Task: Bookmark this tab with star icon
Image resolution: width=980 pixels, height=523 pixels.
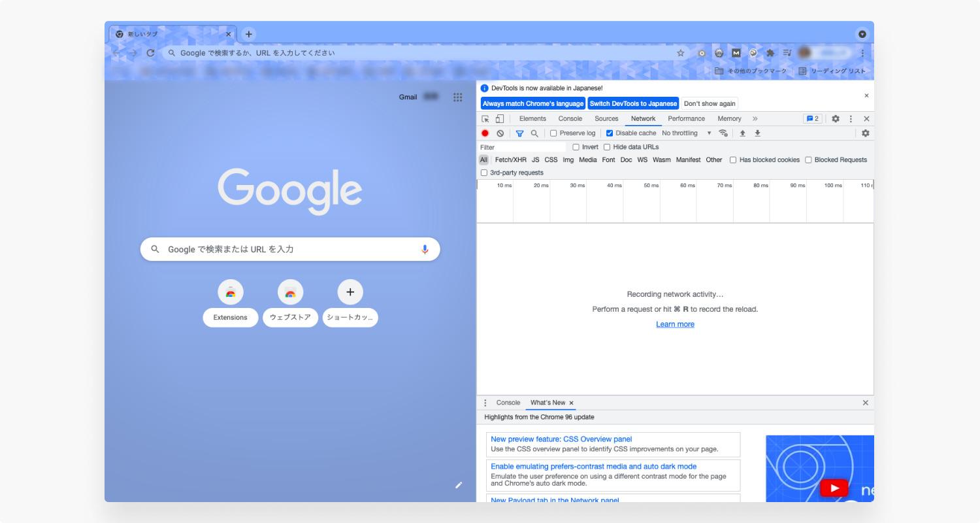Action: tap(680, 53)
